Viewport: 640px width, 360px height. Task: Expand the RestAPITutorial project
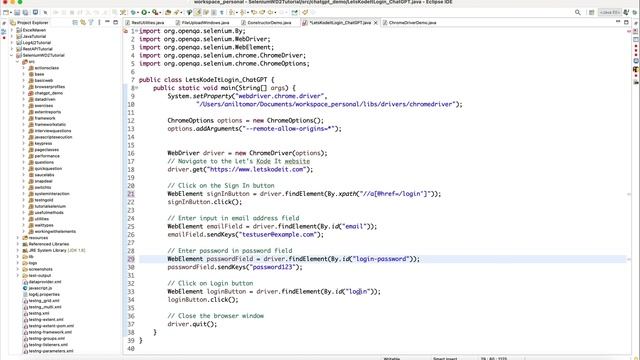coord(12,49)
